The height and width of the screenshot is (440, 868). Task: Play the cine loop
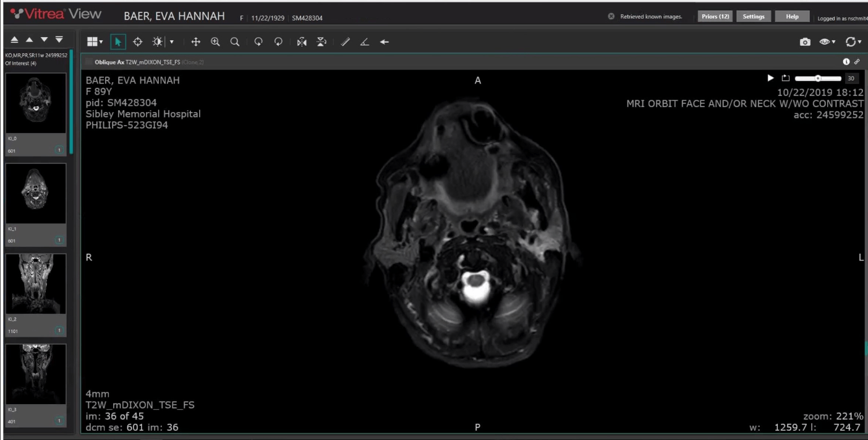click(770, 78)
